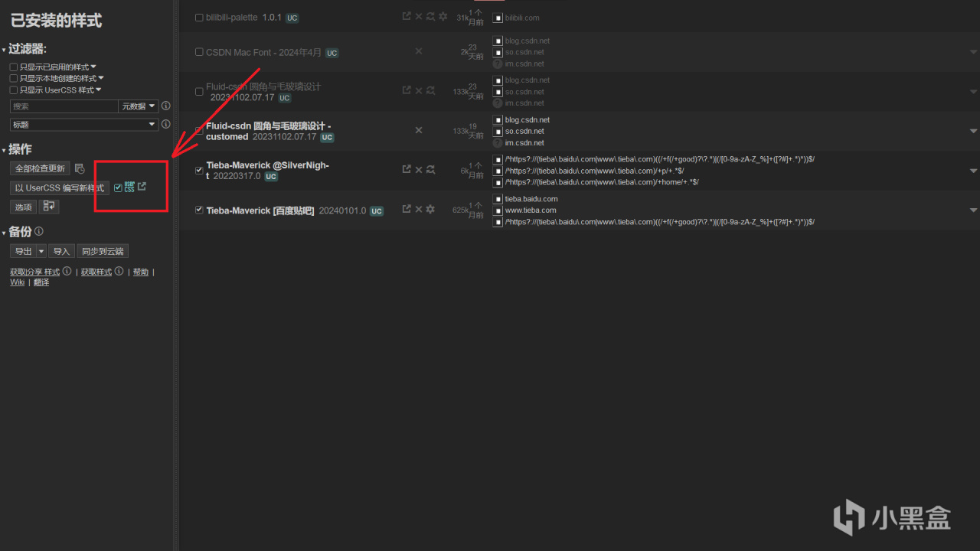The height and width of the screenshot is (551, 980).
Task: Expand the CSDN Mac Font row arrow
Action: click(x=973, y=52)
